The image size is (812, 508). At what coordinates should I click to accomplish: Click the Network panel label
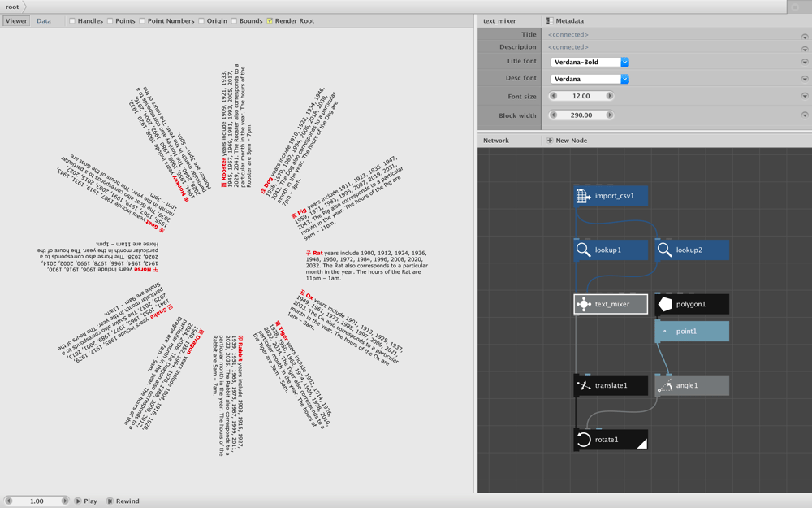click(x=496, y=141)
